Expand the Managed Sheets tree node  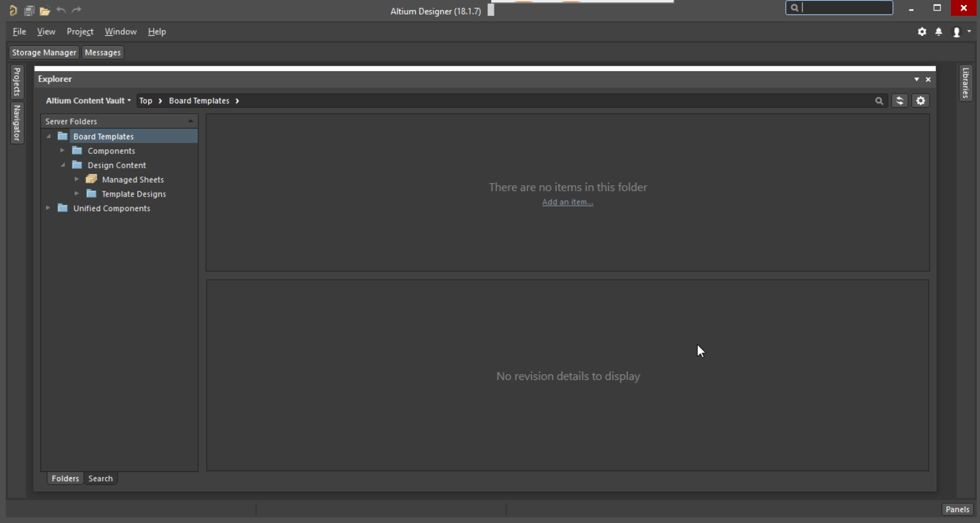pyautogui.click(x=77, y=180)
